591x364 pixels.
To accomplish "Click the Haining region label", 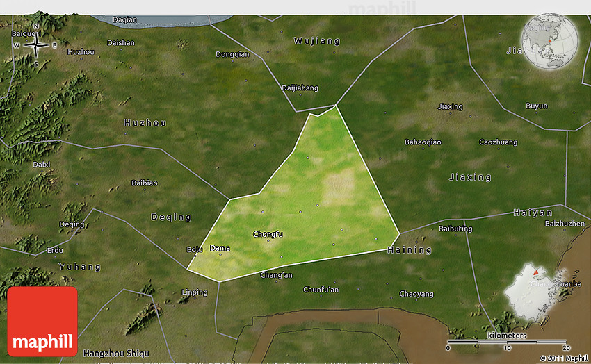I will point(410,250).
